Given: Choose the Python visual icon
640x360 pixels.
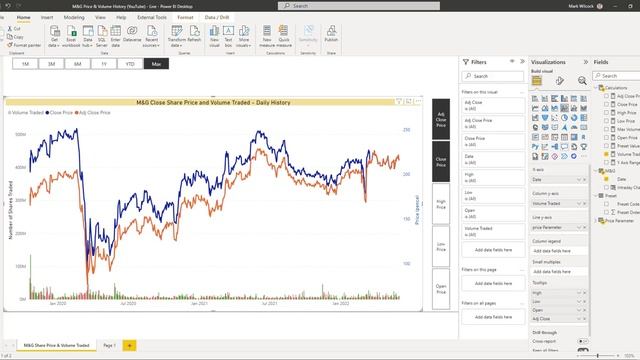Looking at the screenshot, I should [x=535, y=147].
